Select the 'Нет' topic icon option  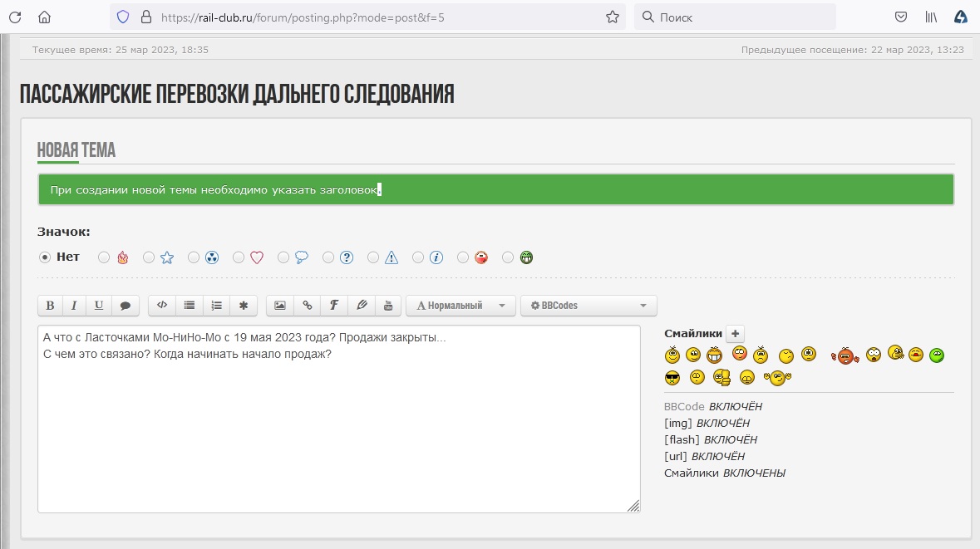tap(45, 257)
